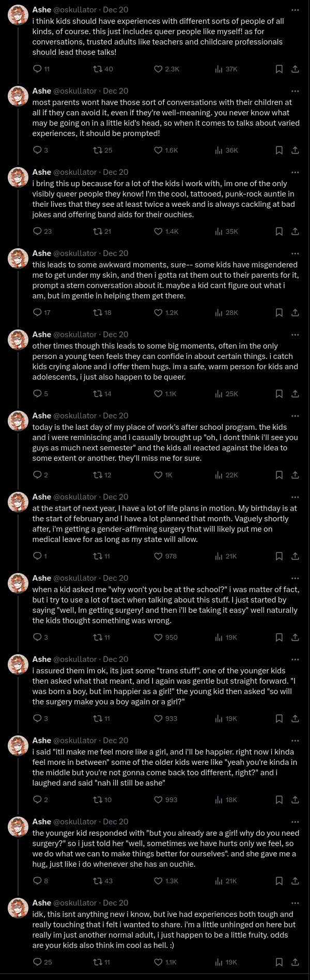This screenshot has height=980, width=310.
Task: Like the tweet with 1.4K likes
Action: pos(159,231)
